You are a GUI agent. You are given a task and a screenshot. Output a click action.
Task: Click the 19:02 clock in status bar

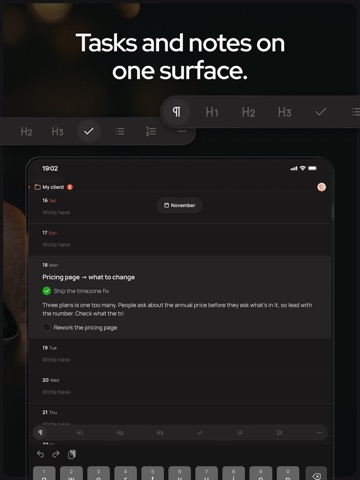click(x=50, y=168)
